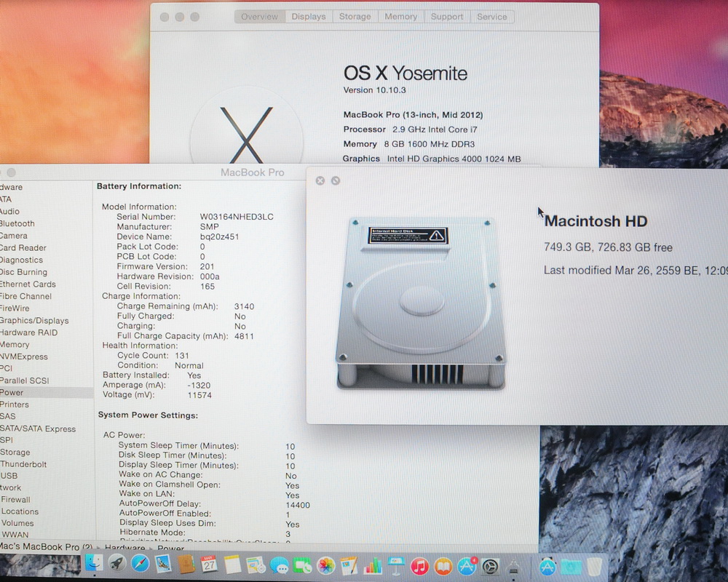Screen dimensions: 728x582
Task: Select NVMExpress in the sidebar
Action: 24,356
